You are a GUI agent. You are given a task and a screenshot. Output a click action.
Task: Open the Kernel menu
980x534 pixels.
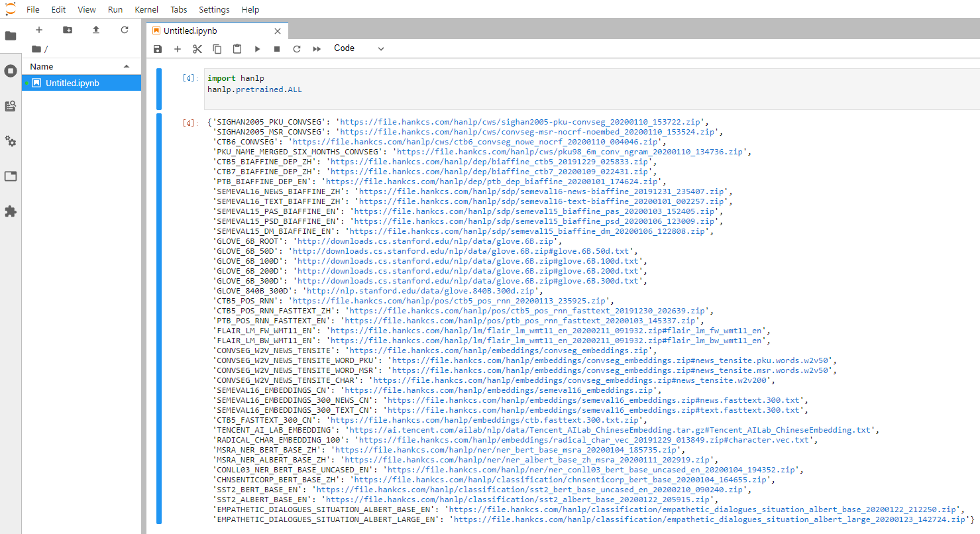tap(146, 10)
